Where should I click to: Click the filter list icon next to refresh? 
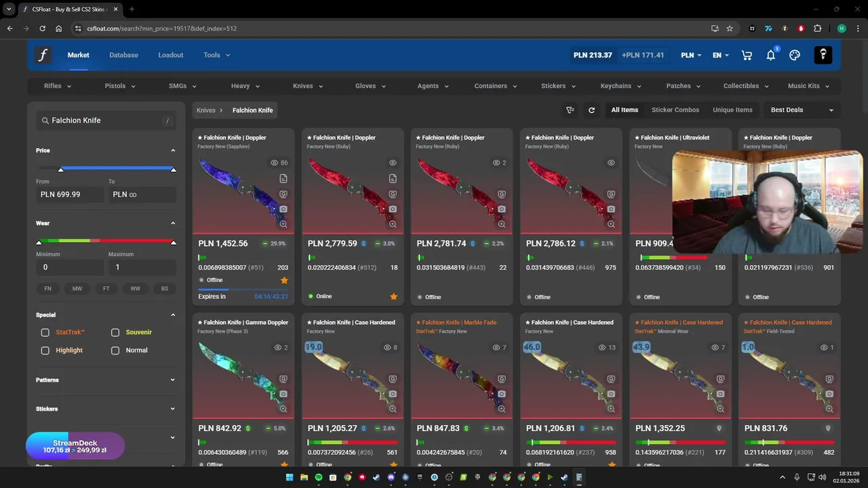pyautogui.click(x=570, y=110)
